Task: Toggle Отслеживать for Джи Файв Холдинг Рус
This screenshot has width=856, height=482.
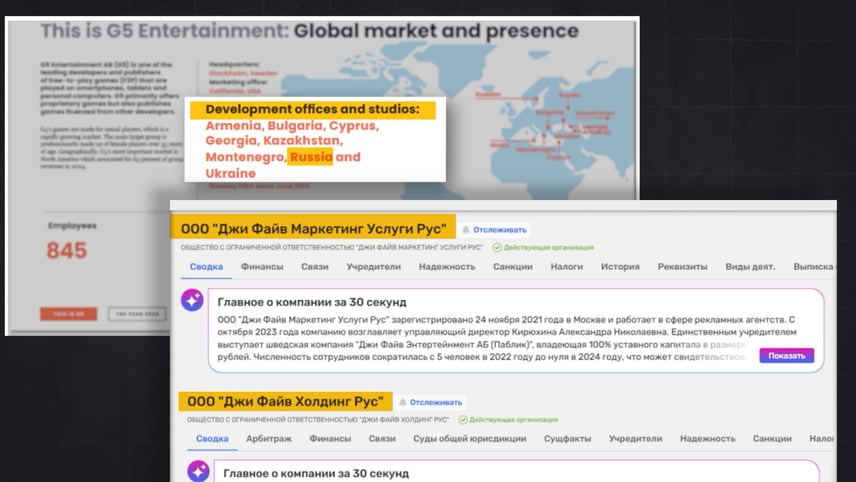Action: (437, 402)
